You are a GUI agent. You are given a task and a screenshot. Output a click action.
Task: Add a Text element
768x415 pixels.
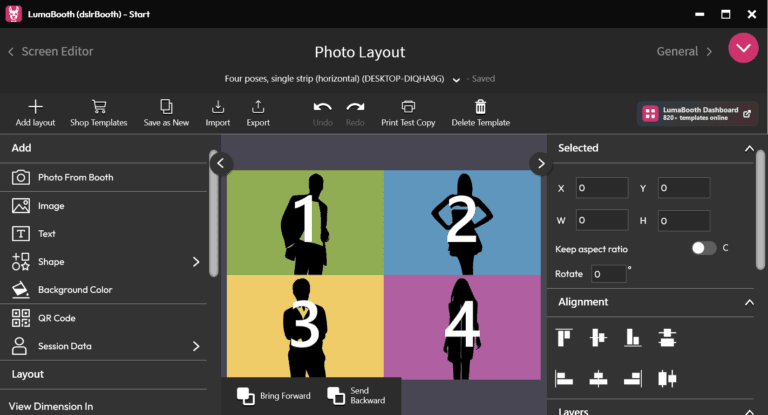103,234
